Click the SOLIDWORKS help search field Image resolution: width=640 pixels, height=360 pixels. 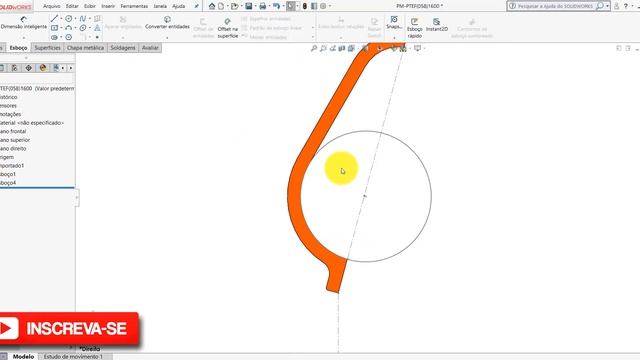click(x=556, y=6)
